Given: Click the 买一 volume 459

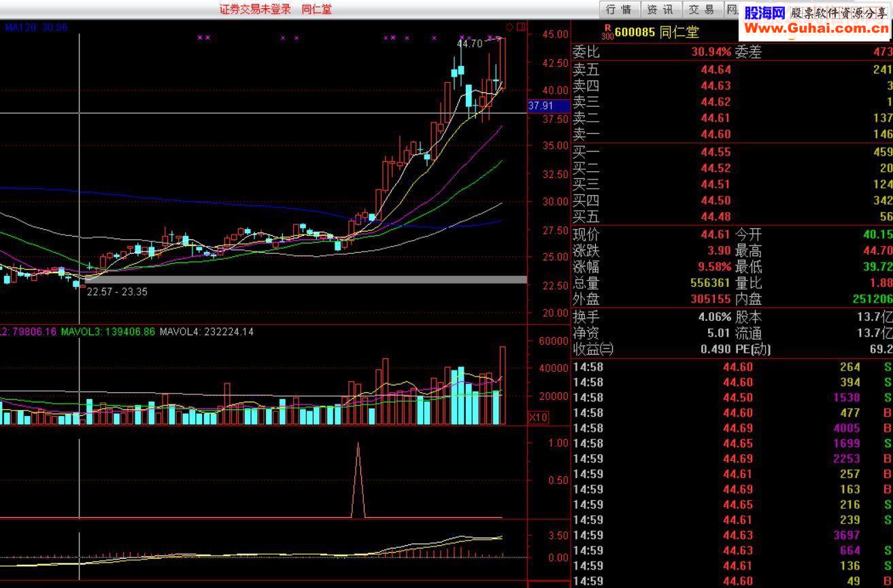Looking at the screenshot, I should (882, 152).
